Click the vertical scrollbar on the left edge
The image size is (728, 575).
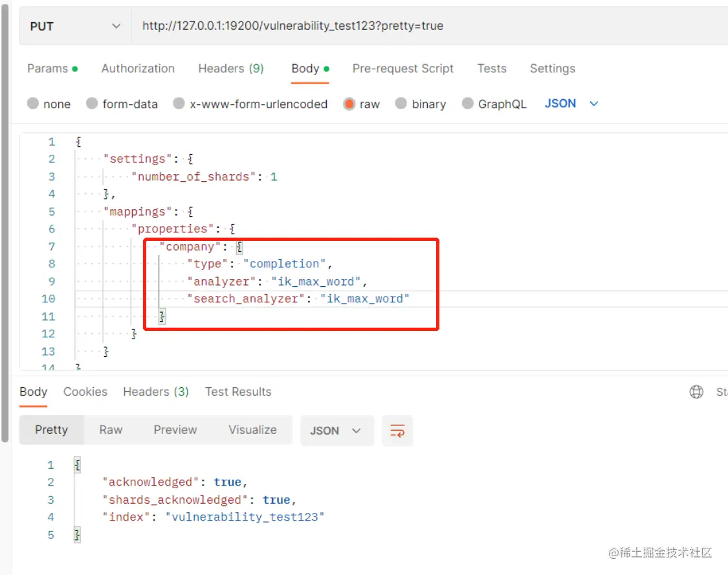(x=5, y=223)
